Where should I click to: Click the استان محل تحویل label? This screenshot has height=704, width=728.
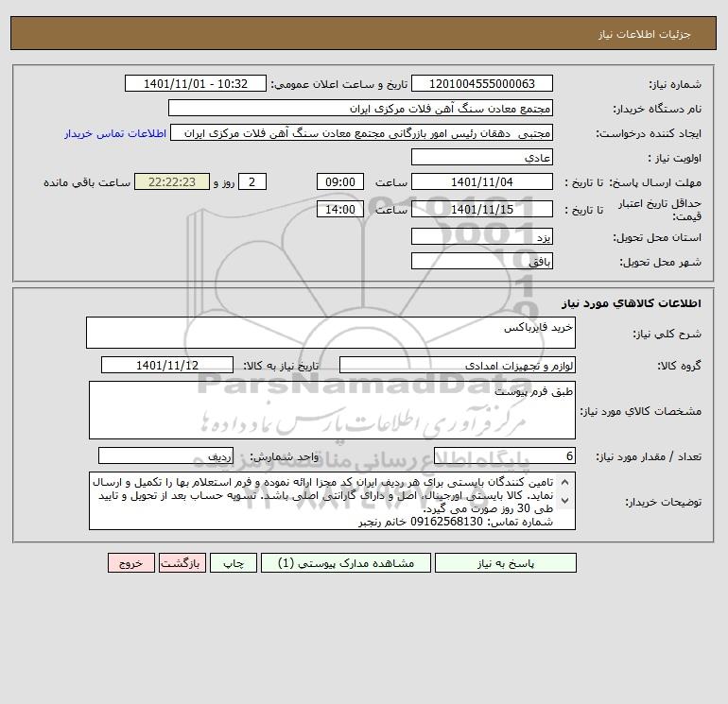pos(657,237)
